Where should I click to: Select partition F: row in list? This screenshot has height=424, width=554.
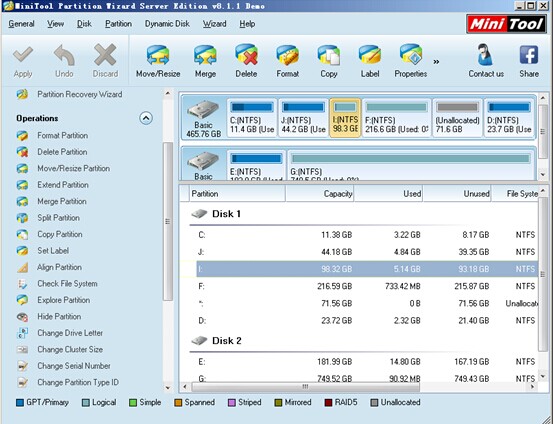[367, 286]
